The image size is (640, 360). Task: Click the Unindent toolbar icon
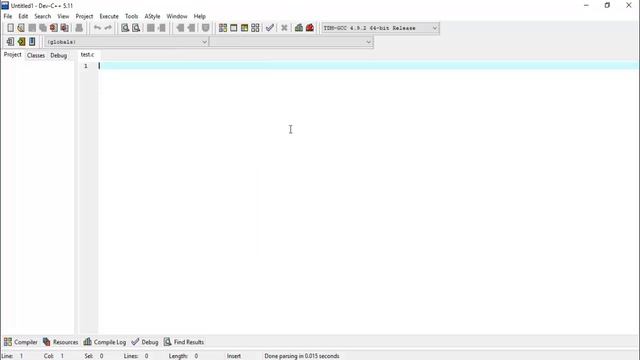tap(162, 28)
